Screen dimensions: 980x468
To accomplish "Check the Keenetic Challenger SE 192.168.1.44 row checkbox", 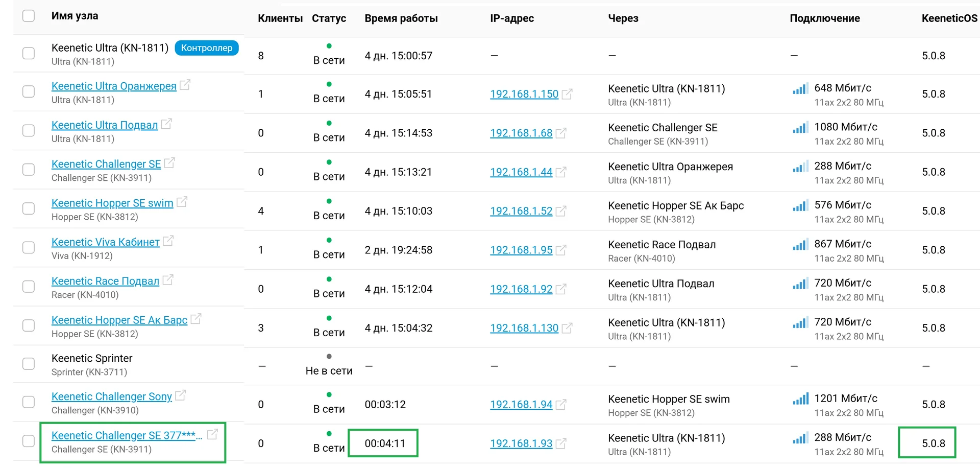I will 29,170.
